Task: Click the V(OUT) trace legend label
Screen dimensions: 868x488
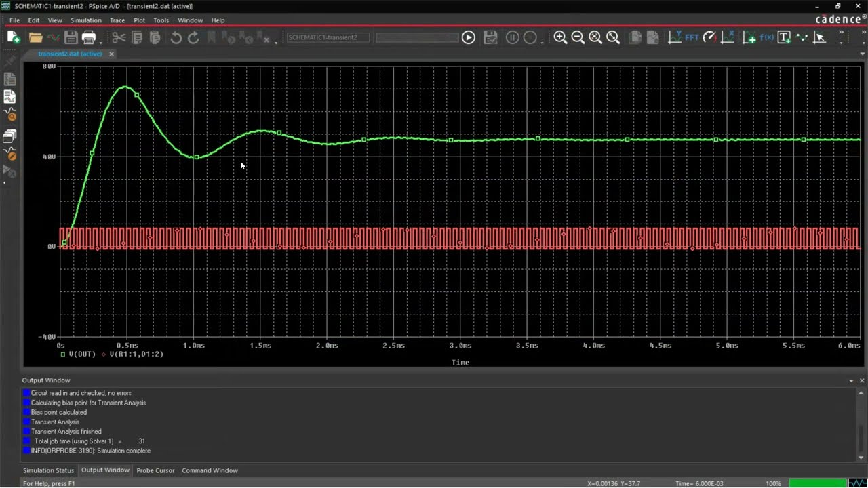Action: [x=81, y=354]
